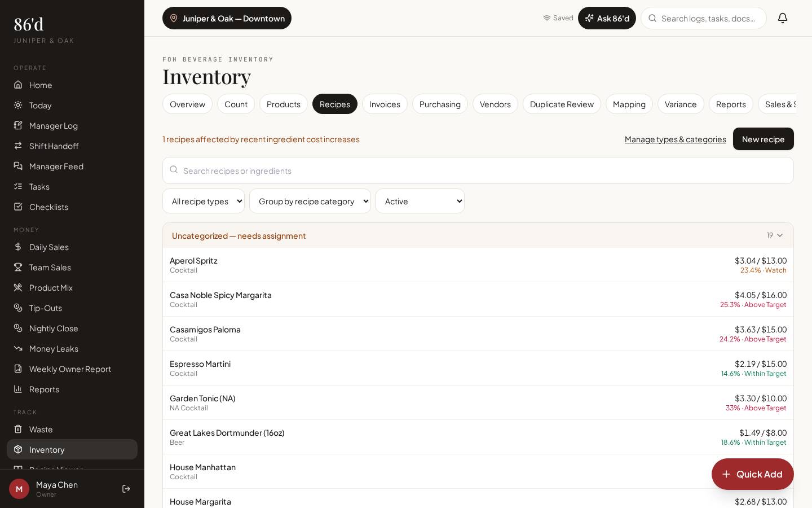
Task: Open Waste trash icon
Action: coord(18,429)
